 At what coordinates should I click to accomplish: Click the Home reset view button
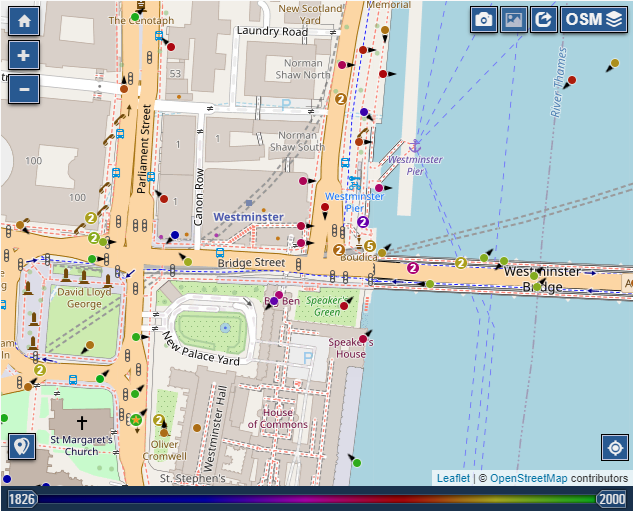point(24,20)
